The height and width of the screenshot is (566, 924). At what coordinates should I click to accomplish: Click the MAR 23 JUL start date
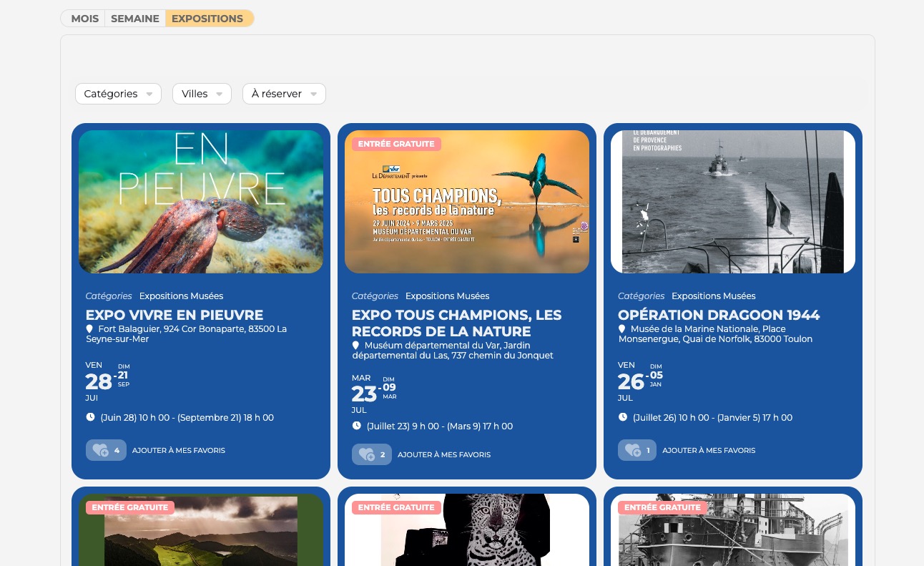click(x=364, y=394)
